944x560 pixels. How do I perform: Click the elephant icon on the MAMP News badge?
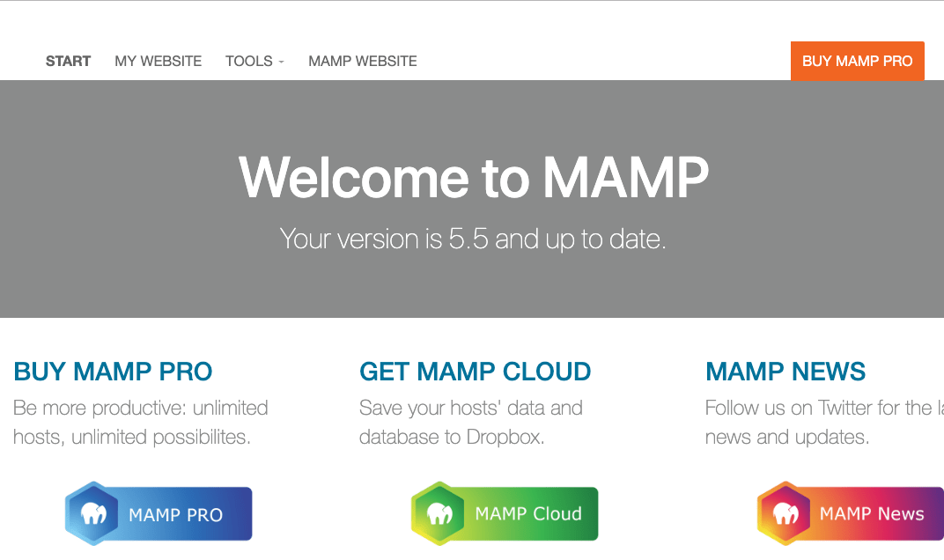784,513
